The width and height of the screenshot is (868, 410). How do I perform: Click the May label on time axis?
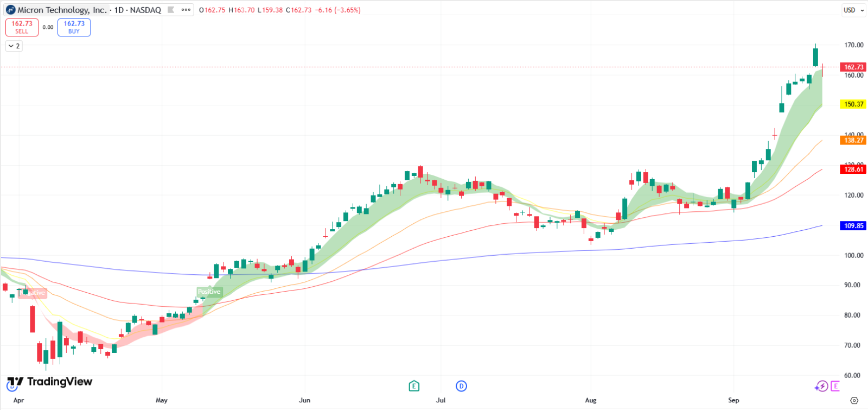tap(162, 400)
